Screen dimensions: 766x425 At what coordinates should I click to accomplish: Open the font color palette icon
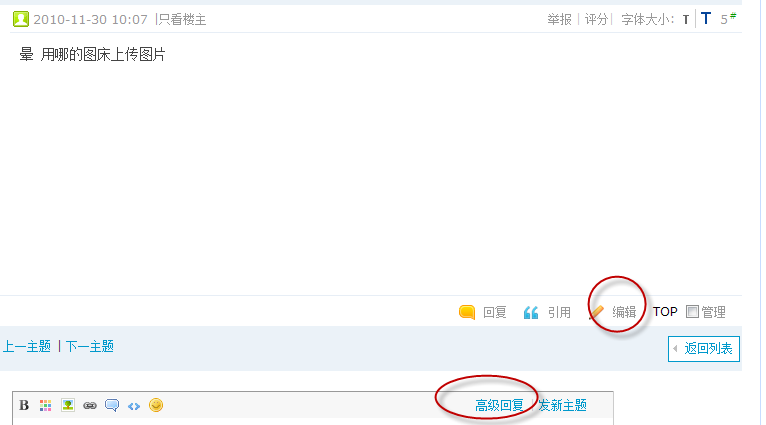pyautogui.click(x=45, y=405)
